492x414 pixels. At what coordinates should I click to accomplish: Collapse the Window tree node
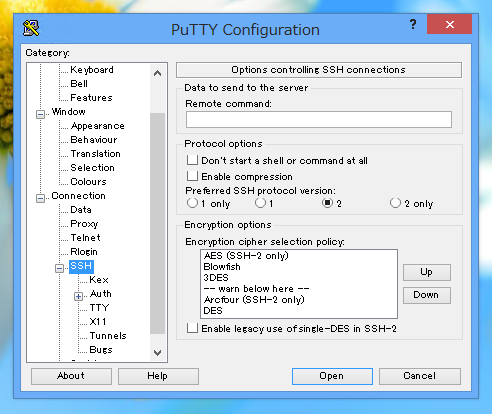[x=40, y=114]
